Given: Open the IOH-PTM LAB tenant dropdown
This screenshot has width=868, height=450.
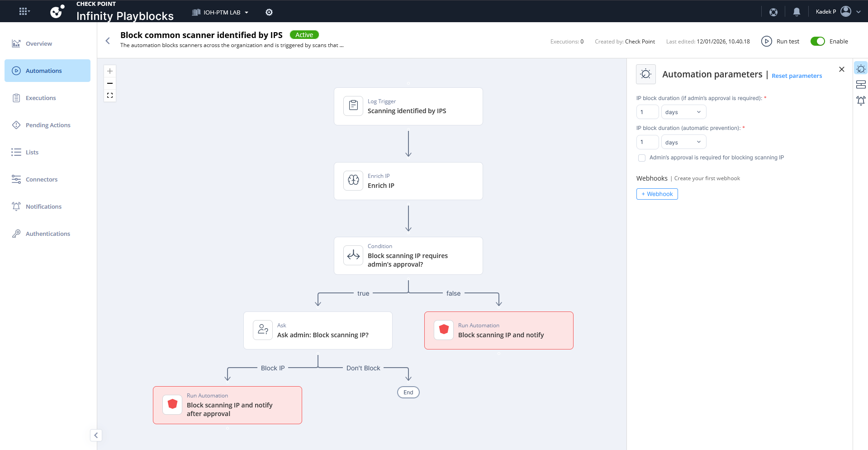Looking at the screenshot, I should point(221,12).
